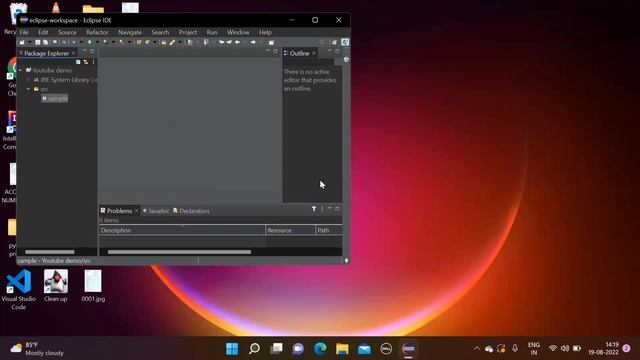Click the Open Type toolbar icon
640x360 pixels.
point(164,42)
